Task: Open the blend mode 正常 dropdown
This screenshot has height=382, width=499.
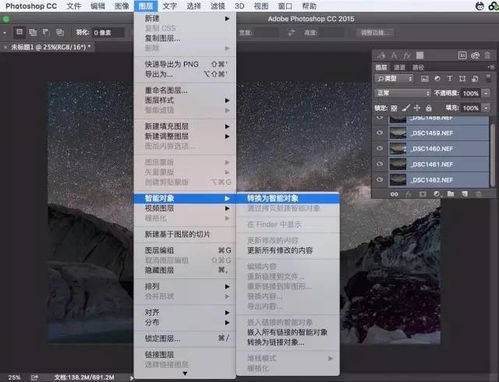Action: coord(403,93)
